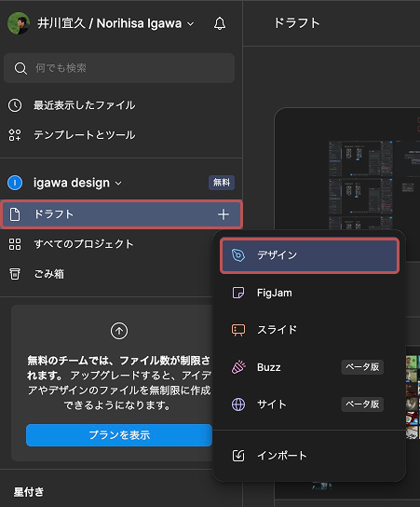Select the ドラフト sidebar item
This screenshot has height=507, width=420.
point(121,214)
